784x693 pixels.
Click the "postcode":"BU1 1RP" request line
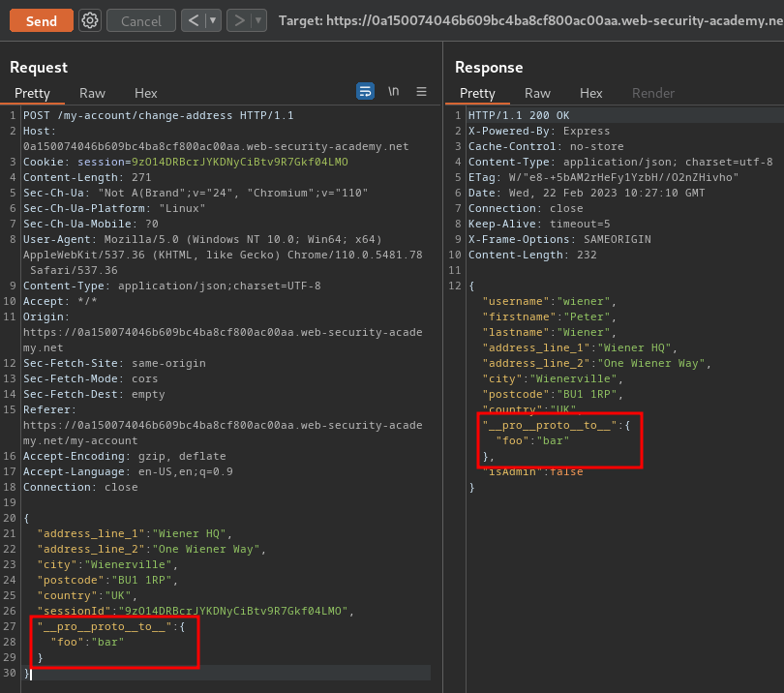point(107,580)
